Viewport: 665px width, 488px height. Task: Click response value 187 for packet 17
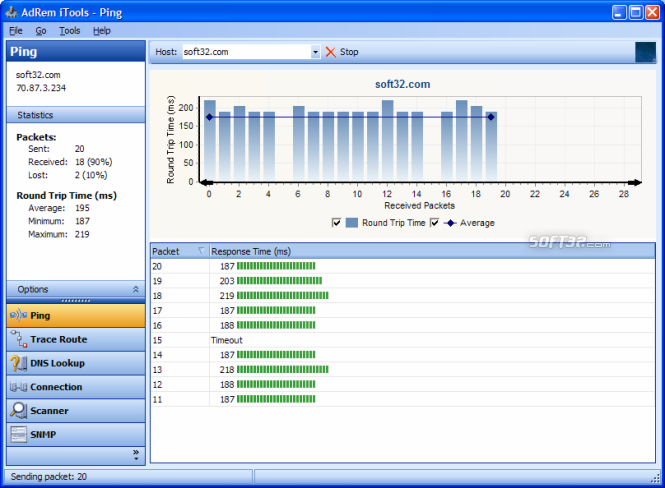click(x=227, y=310)
